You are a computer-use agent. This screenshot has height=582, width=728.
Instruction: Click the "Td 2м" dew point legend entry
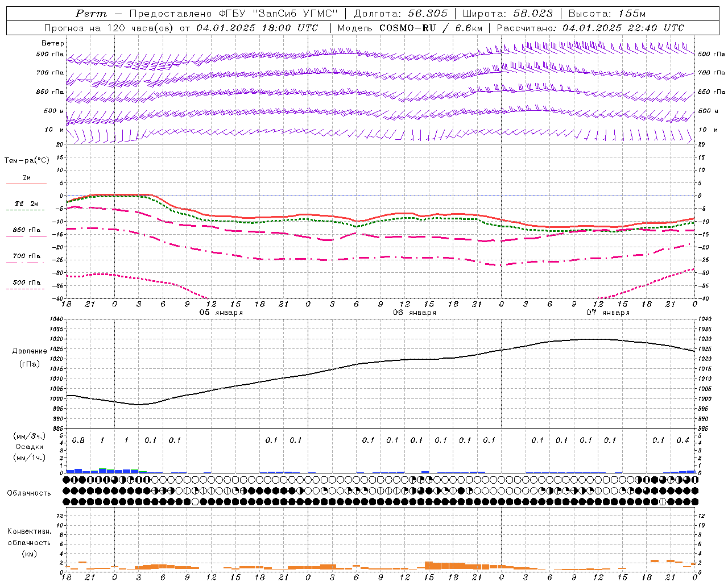point(27,203)
